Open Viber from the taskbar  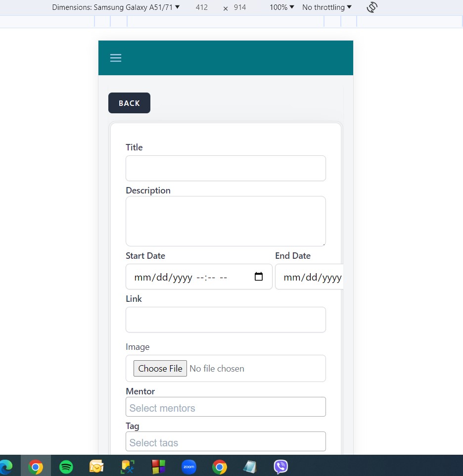click(281, 467)
